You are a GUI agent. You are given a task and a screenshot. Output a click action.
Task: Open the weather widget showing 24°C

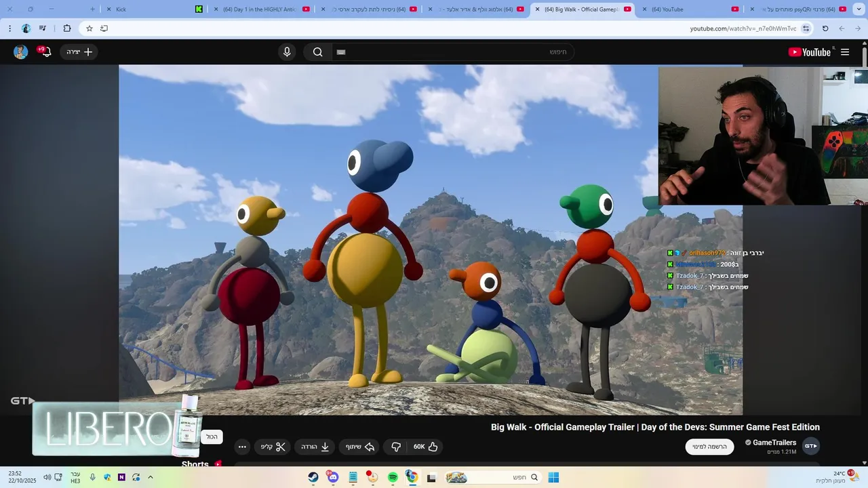click(x=837, y=477)
